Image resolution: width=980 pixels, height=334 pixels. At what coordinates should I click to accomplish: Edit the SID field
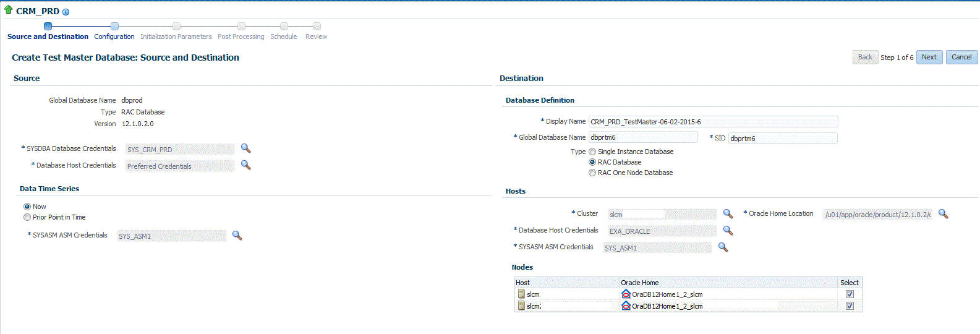(783, 138)
